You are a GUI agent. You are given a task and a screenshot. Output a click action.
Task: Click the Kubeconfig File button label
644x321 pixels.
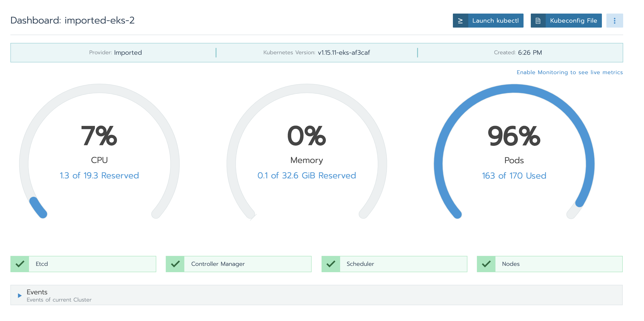click(x=573, y=21)
